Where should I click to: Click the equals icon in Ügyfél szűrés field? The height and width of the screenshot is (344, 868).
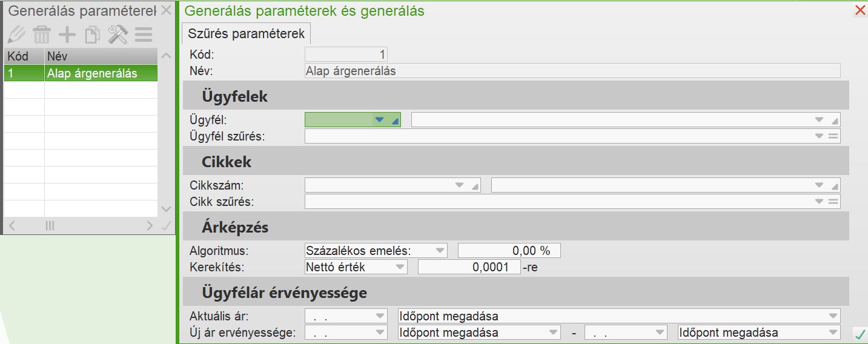click(x=833, y=136)
